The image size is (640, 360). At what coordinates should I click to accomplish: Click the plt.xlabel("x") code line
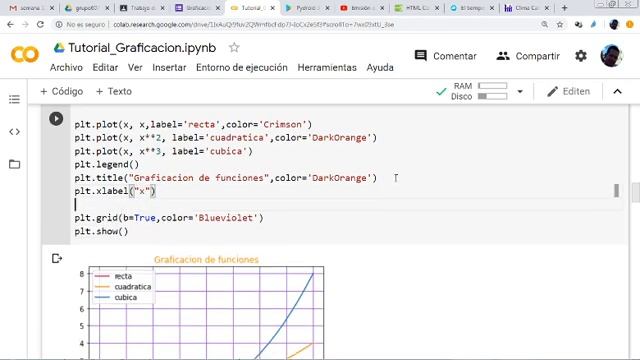(115, 191)
